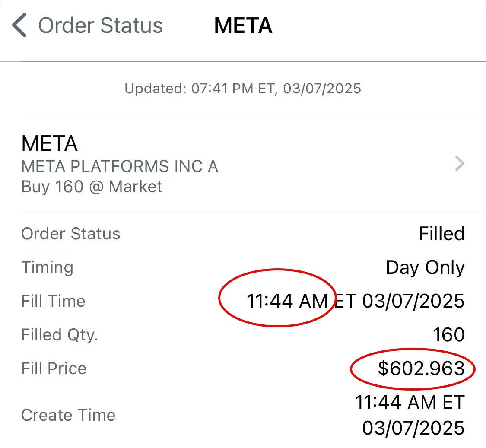Select the META PLATFORMS INC A row
This screenshot has width=486, height=448.
pyautogui.click(x=243, y=163)
